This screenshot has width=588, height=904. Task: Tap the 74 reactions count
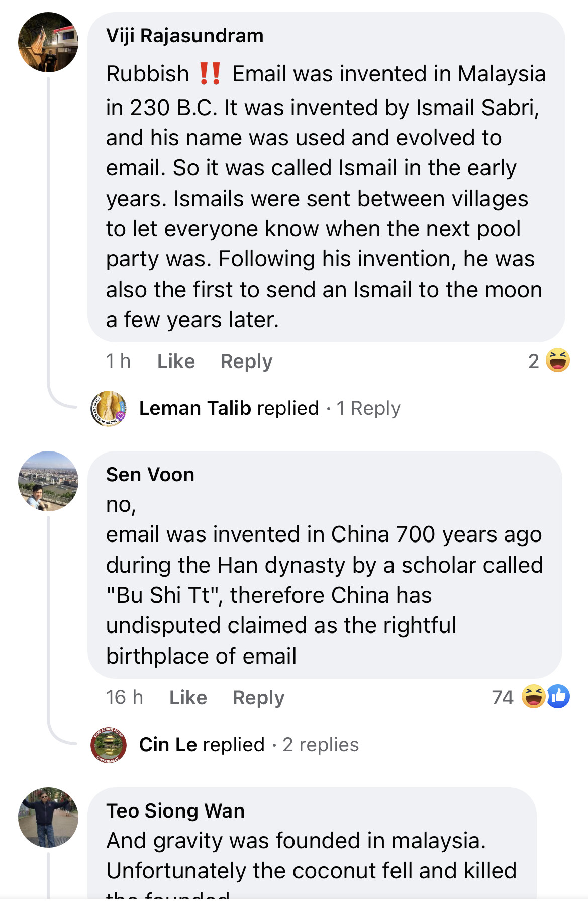coord(502,697)
